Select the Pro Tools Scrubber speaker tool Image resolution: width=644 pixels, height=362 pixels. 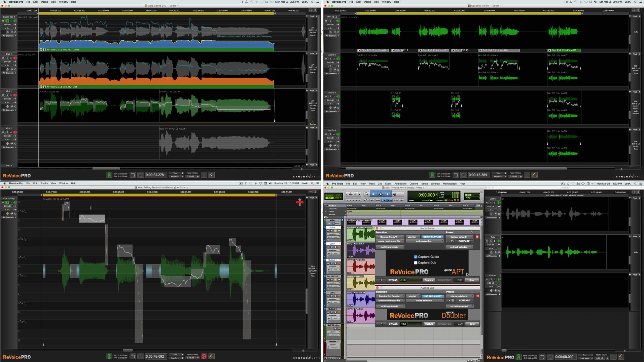[x=395, y=194]
